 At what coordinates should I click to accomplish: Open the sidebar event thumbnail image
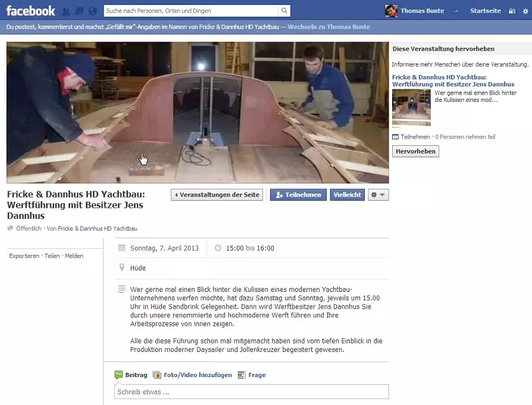click(x=411, y=108)
